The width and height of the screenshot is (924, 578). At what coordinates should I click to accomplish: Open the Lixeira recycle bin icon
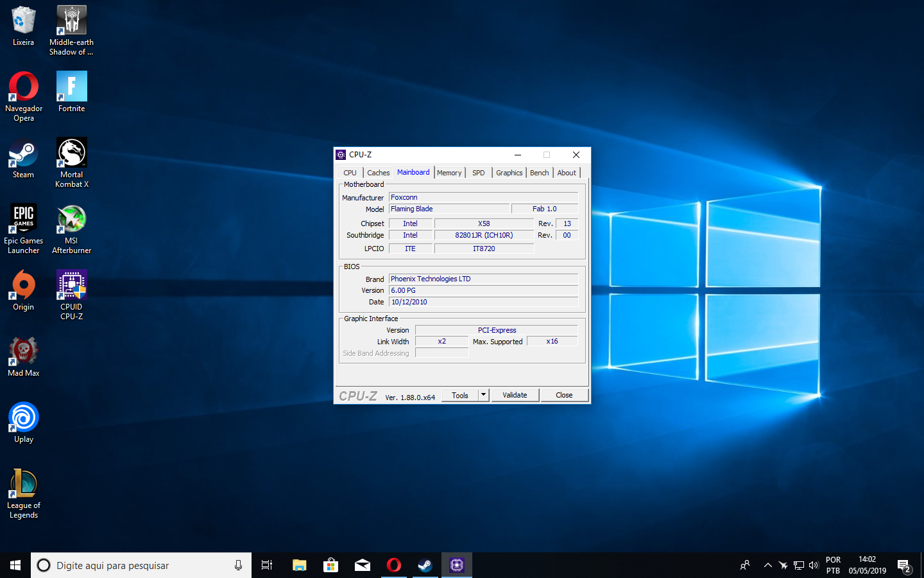tap(23, 26)
